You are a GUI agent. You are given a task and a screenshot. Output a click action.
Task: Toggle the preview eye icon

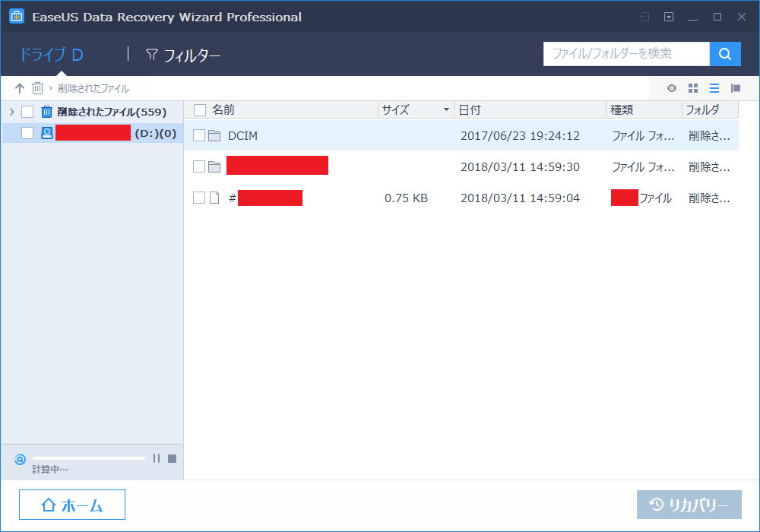[672, 88]
